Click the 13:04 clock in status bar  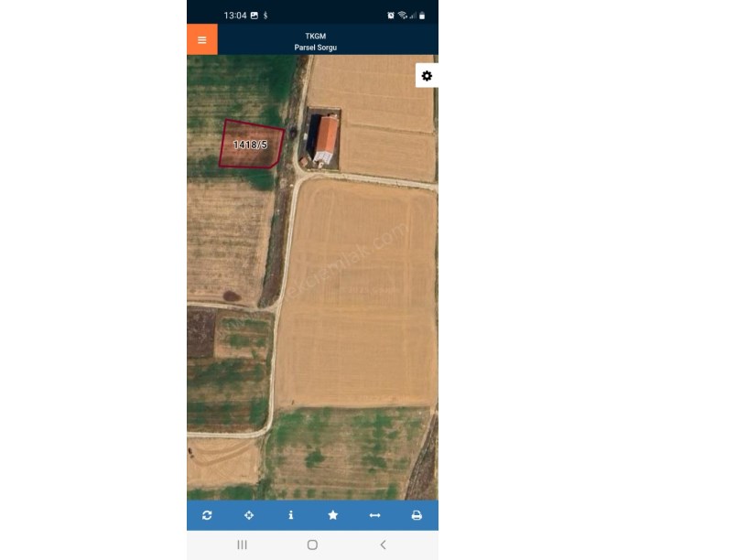tap(235, 16)
